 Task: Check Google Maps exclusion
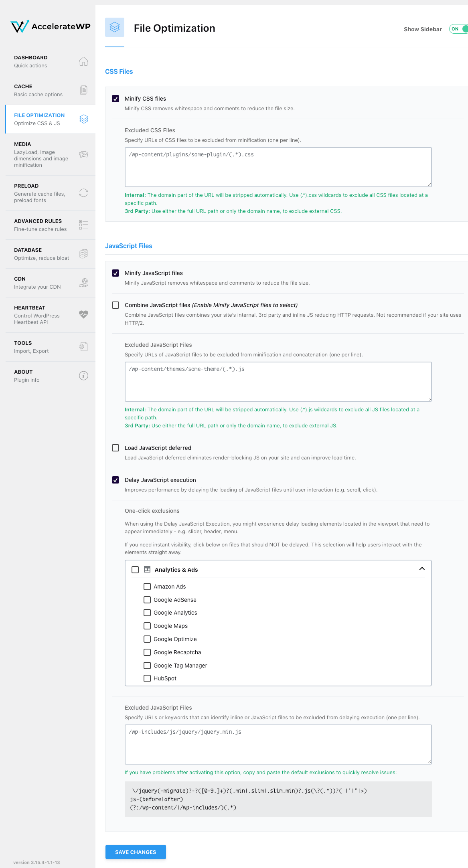147,626
